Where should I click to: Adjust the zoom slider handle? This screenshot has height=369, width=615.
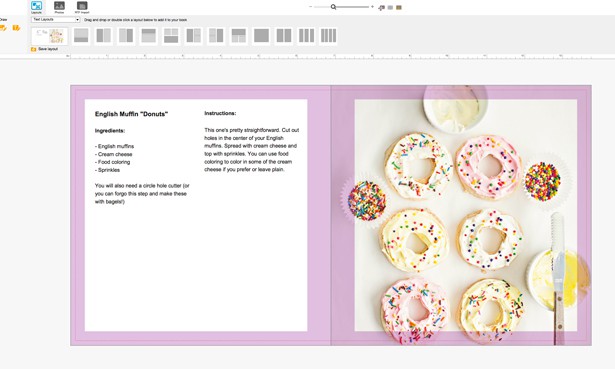333,7
